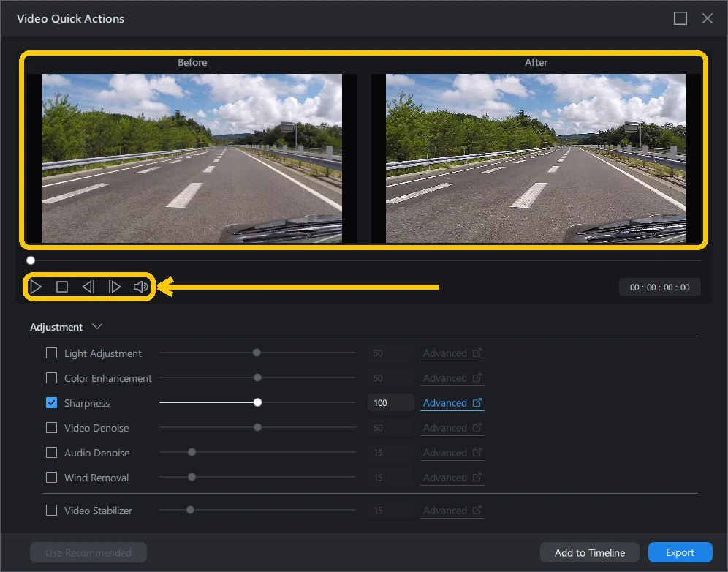Click the Video Stabilizer slider handle
Image resolution: width=728 pixels, height=572 pixels.
pos(190,510)
